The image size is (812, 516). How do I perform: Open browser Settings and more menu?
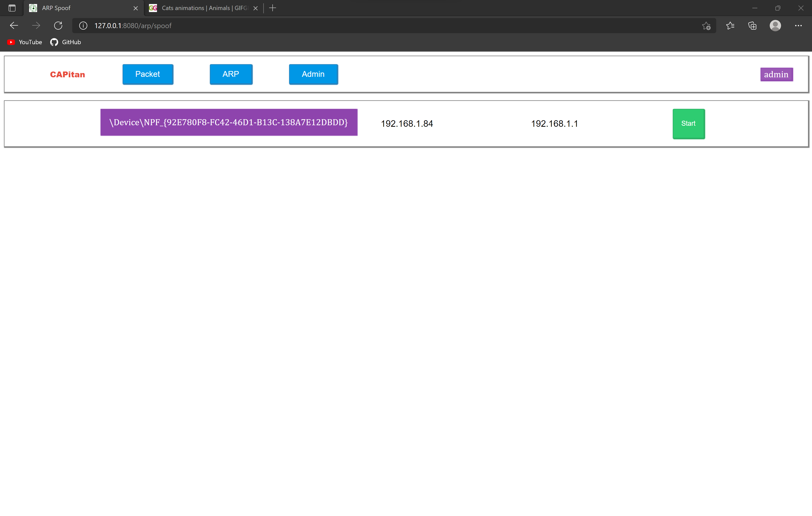click(x=798, y=26)
